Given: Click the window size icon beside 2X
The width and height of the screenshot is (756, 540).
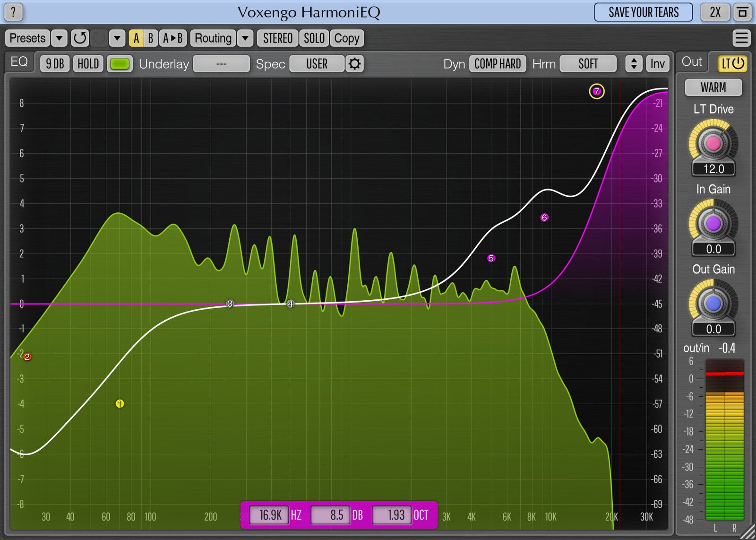Looking at the screenshot, I should [742, 12].
